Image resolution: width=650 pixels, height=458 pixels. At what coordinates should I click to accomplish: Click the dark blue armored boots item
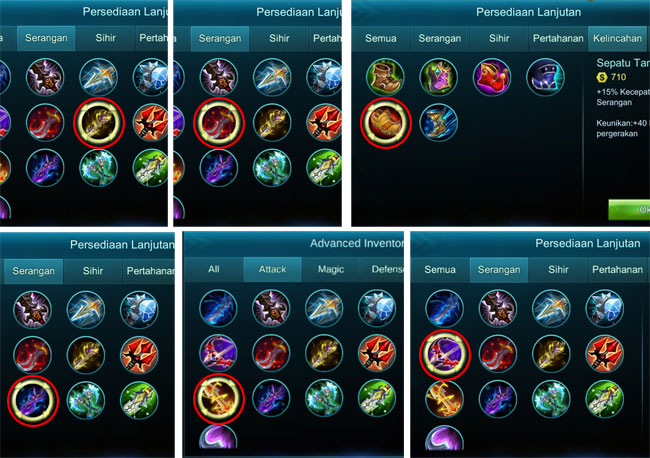click(x=546, y=77)
